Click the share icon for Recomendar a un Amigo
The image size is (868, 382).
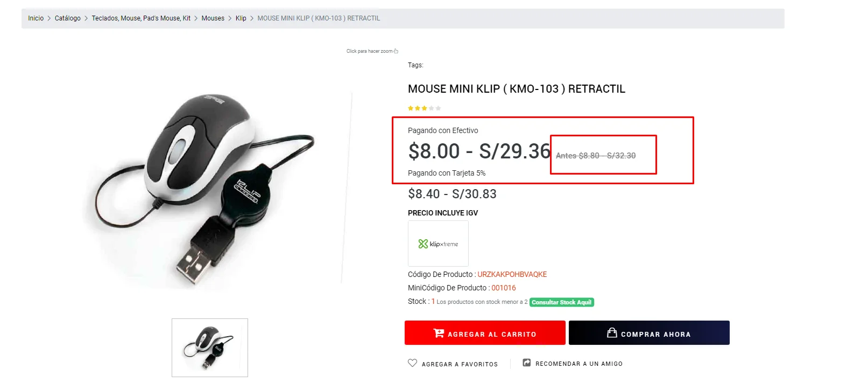(527, 363)
